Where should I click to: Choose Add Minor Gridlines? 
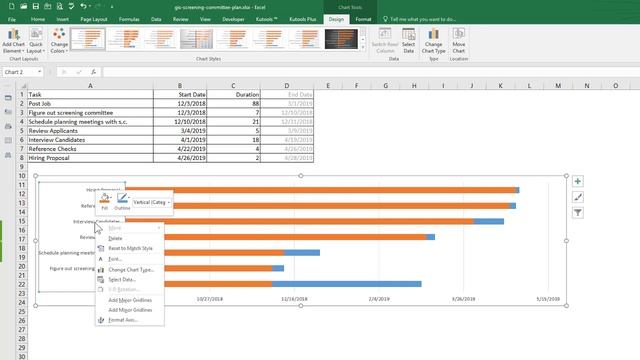pos(129,310)
